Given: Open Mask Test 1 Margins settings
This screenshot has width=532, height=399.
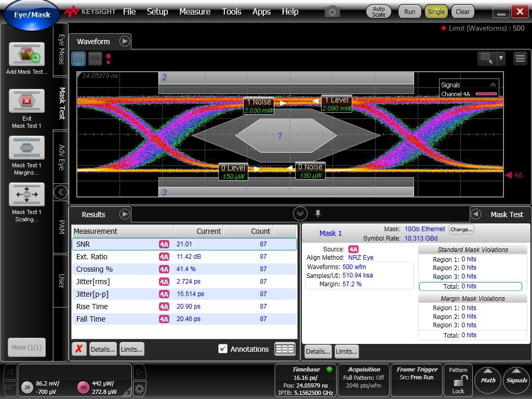Looking at the screenshot, I should (26, 148).
